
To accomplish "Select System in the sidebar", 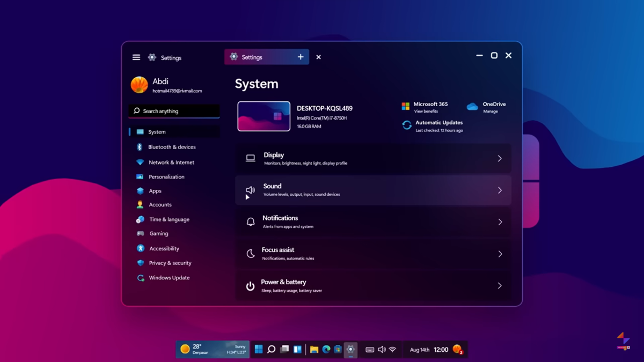I will pyautogui.click(x=174, y=132).
